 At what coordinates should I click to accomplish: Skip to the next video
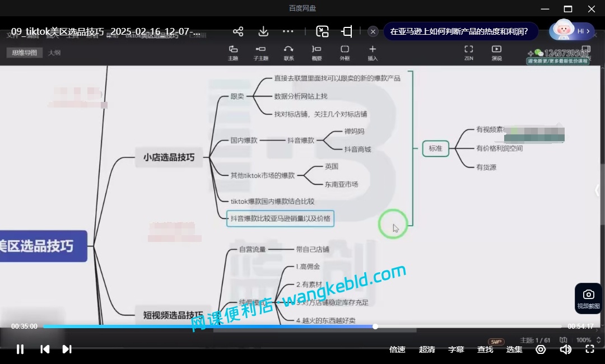(x=67, y=349)
